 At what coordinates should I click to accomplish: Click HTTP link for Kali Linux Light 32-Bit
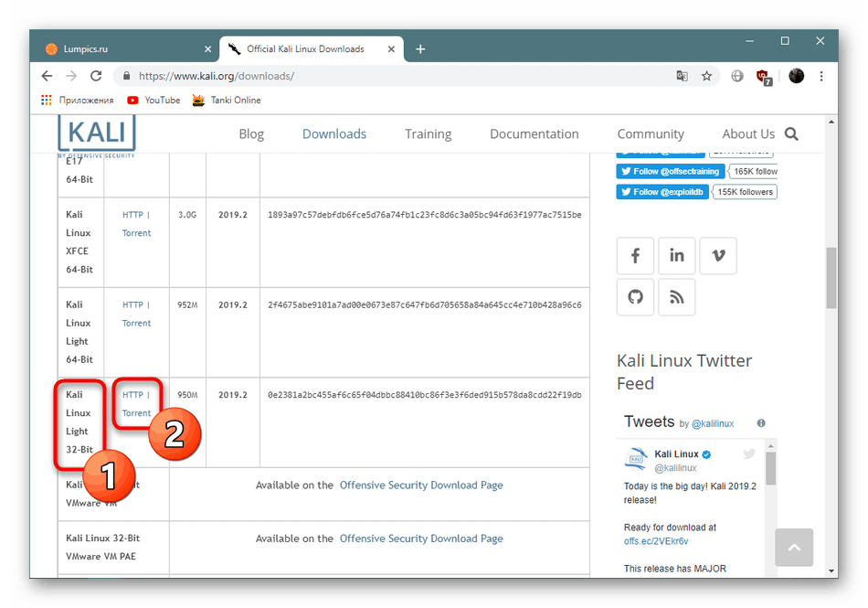[132, 395]
